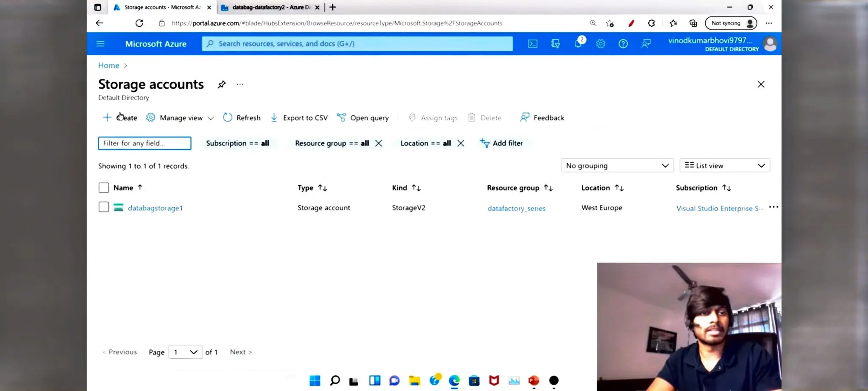Click the Not syncing profile button

731,23
